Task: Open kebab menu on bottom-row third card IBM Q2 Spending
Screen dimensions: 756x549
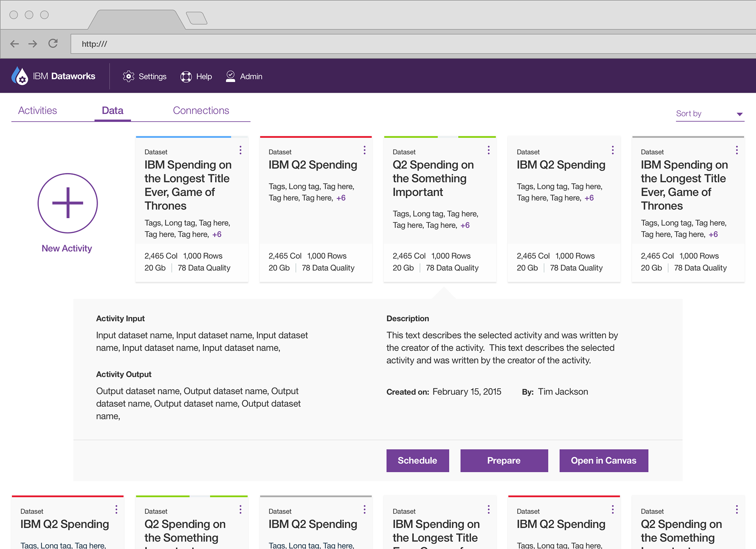Action: pyautogui.click(x=365, y=510)
